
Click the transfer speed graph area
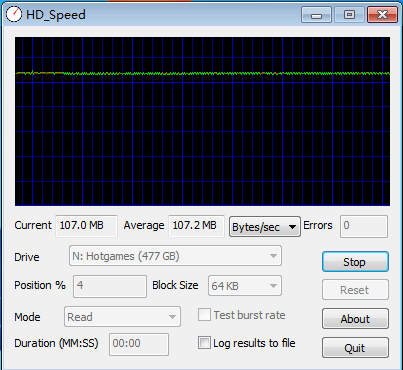pyautogui.click(x=202, y=121)
